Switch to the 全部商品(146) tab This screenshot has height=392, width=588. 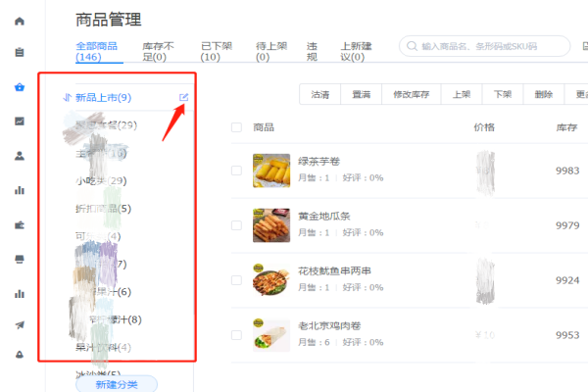point(96,51)
